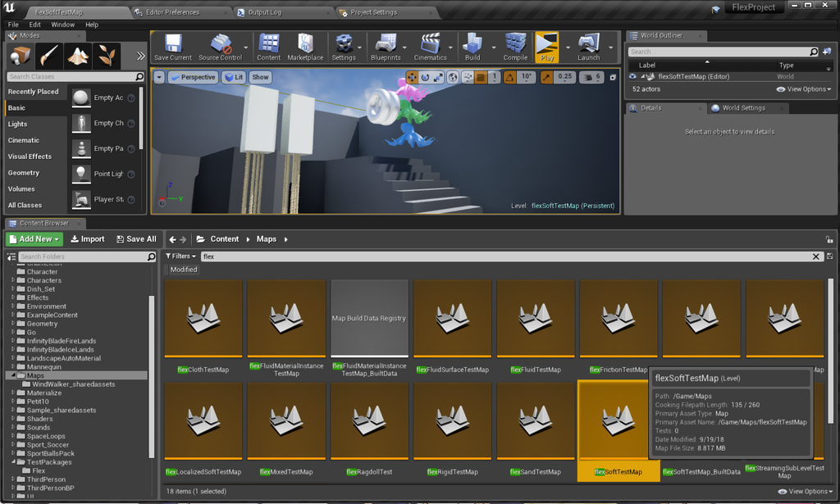Open rotation snap value 10° dropdown
Screen dimensions: 840x504
click(527, 77)
